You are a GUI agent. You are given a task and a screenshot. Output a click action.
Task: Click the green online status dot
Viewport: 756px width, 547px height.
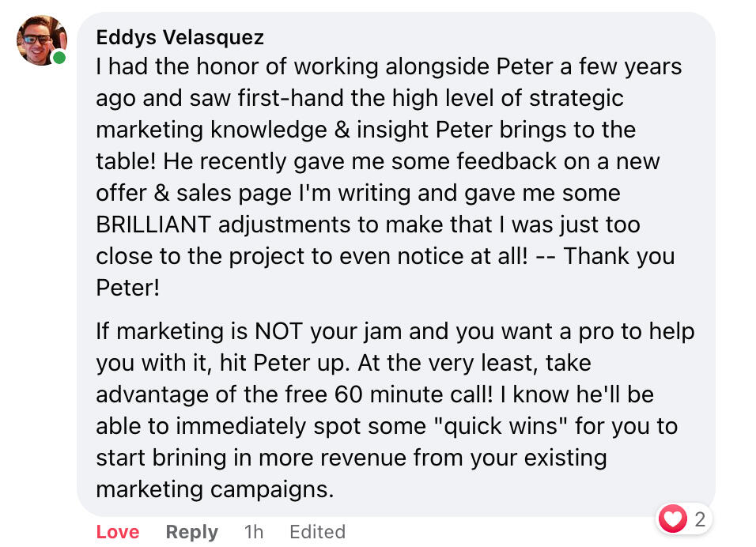59,58
